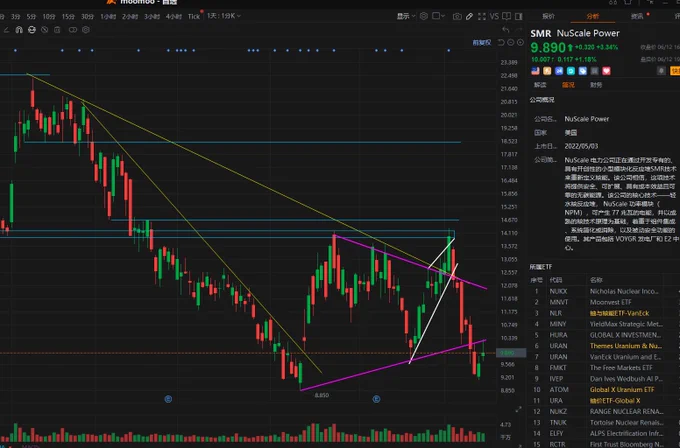Click the current price tag on the price axis
680x448 pixels.
coord(511,353)
